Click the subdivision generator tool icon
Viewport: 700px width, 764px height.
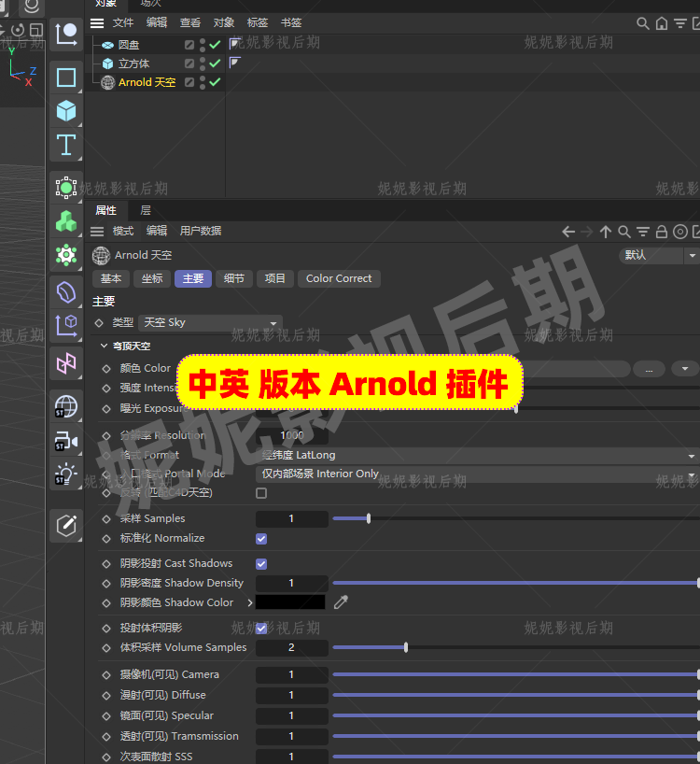coord(66,188)
